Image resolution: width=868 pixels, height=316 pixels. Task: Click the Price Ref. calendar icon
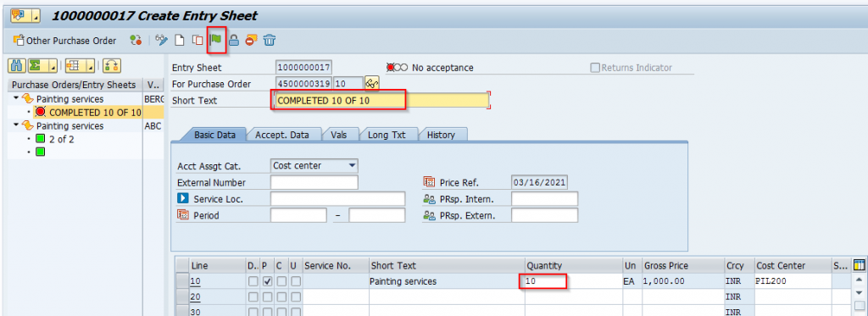click(429, 182)
